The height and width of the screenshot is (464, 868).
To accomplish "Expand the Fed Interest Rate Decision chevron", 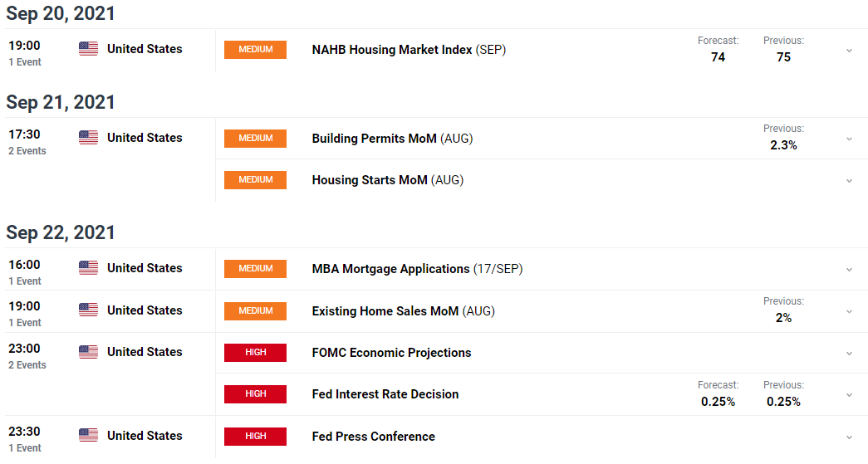I will tap(849, 395).
